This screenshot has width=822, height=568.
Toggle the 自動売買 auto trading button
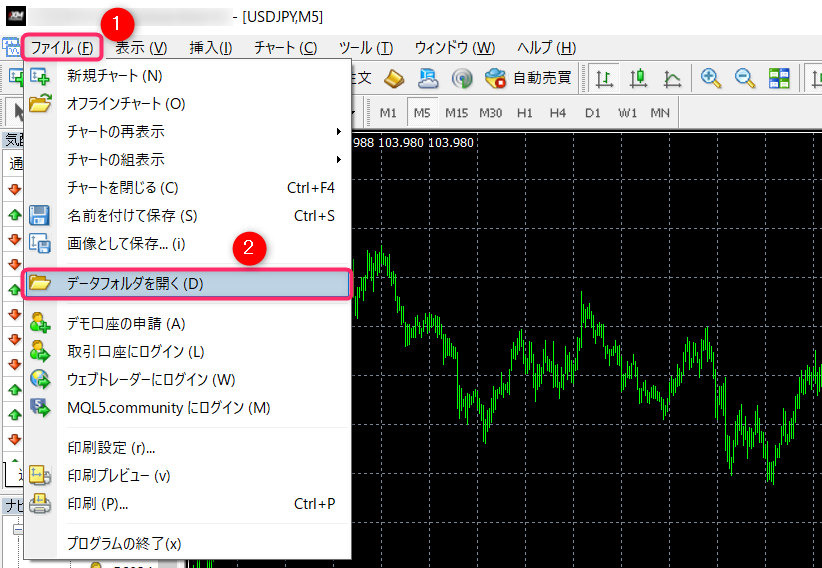click(528, 79)
